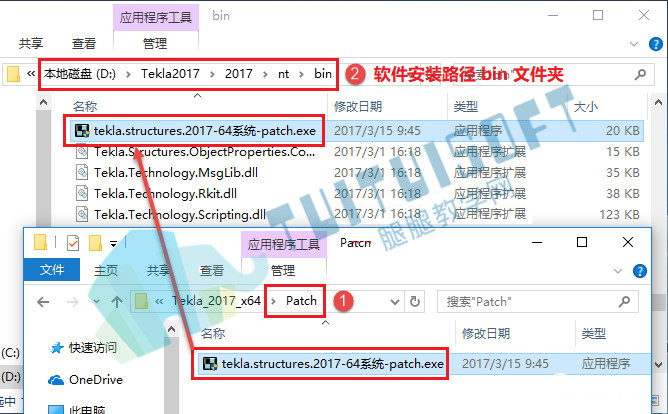Sort by 名称 column in bin window
Screen dimensions: 668x414
[x=85, y=106]
